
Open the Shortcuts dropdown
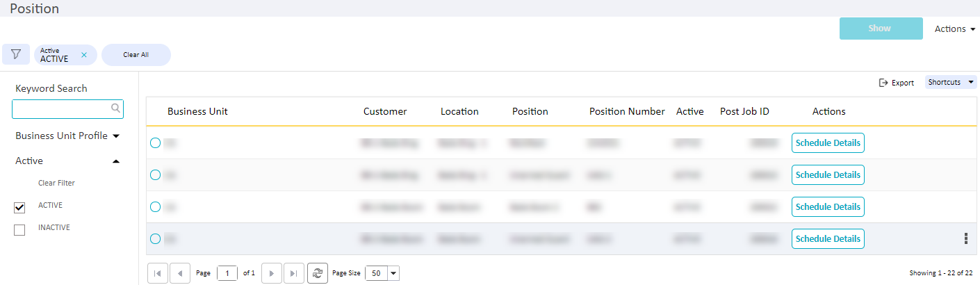coord(951,82)
